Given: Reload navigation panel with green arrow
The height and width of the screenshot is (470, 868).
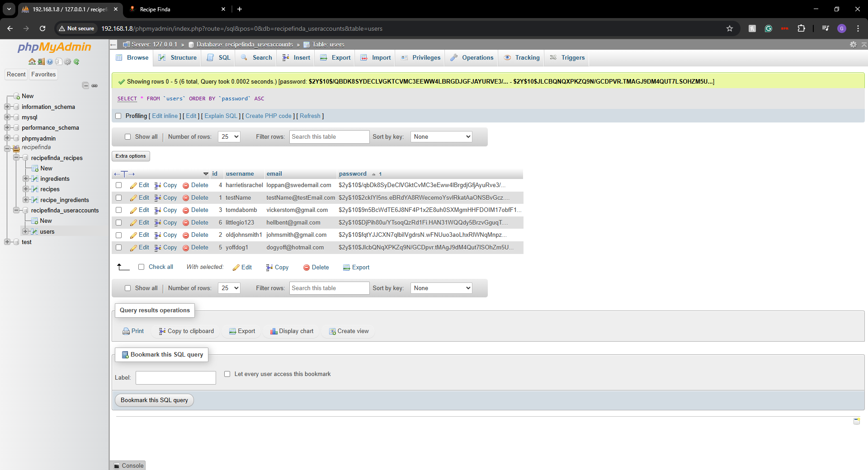Looking at the screenshot, I should point(76,61).
